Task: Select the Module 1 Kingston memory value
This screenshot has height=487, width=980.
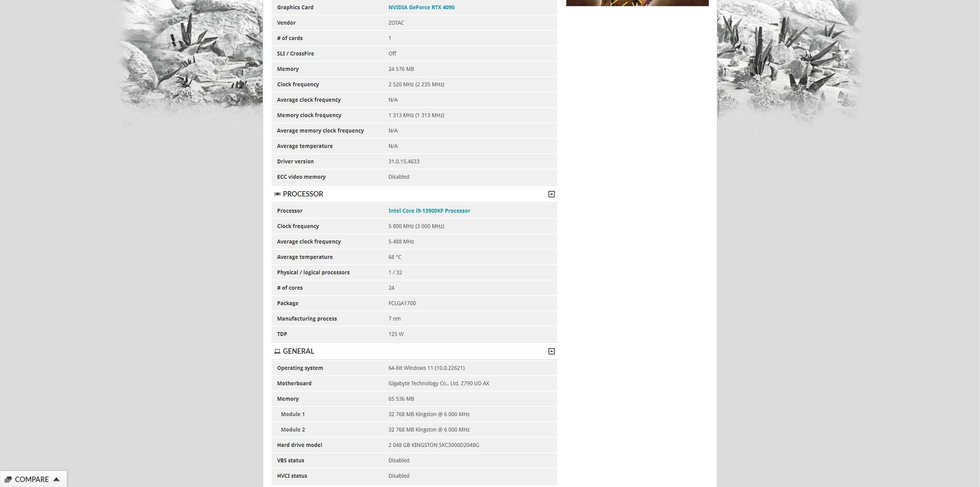Action: tap(429, 414)
